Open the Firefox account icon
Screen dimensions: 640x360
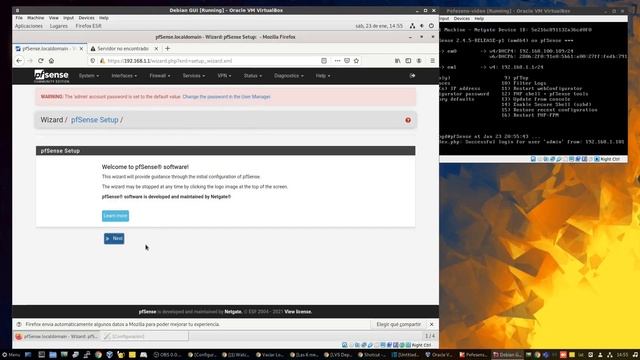(419, 60)
